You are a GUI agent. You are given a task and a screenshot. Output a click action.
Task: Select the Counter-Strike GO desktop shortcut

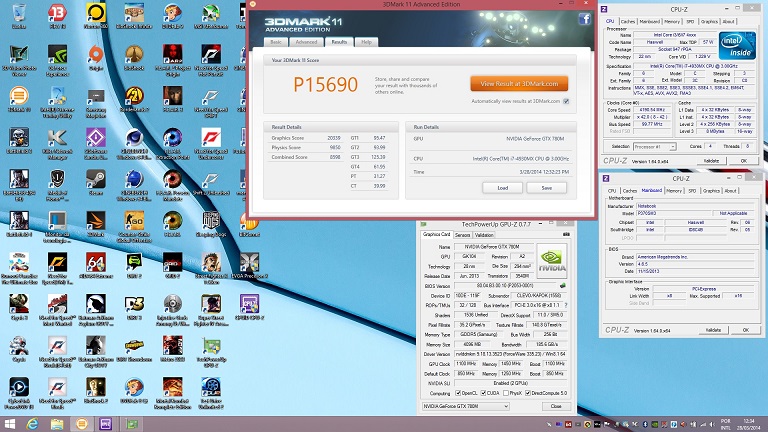pyautogui.click(x=134, y=227)
